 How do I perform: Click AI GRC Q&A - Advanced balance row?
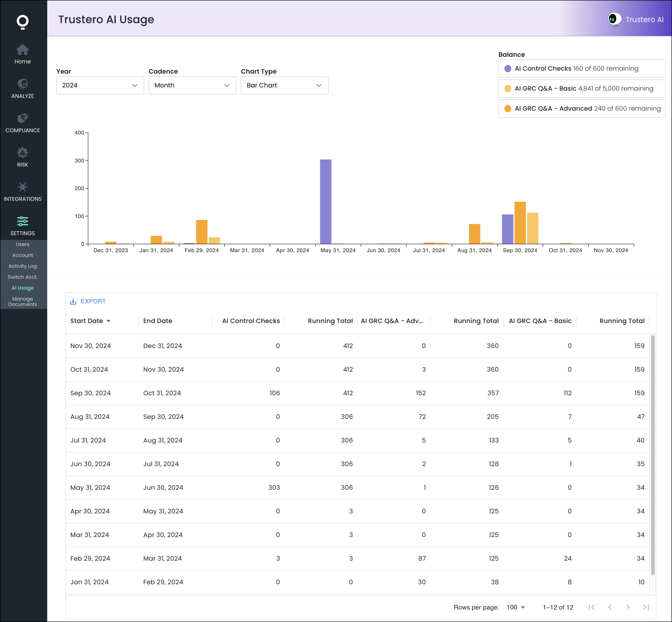coord(582,109)
